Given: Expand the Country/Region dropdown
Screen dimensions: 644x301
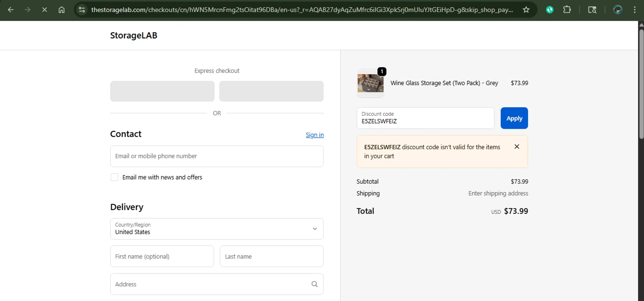Looking at the screenshot, I should click(x=217, y=229).
